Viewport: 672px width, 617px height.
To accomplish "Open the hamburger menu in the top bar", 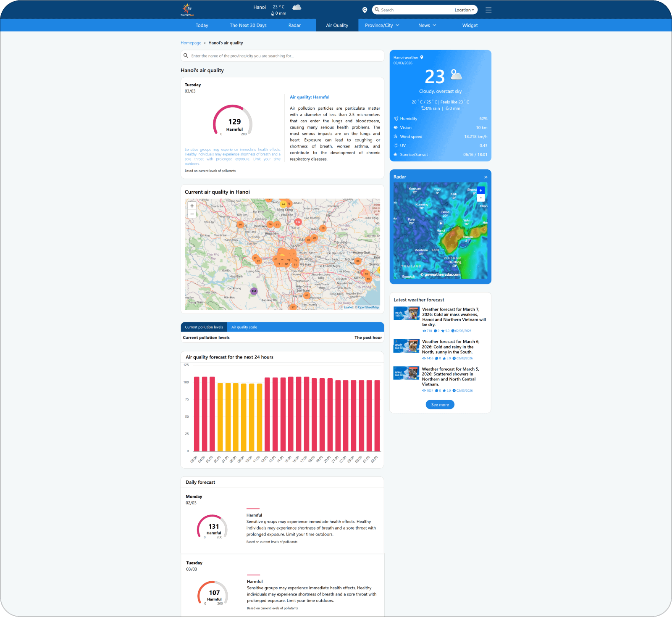I will click(x=488, y=10).
